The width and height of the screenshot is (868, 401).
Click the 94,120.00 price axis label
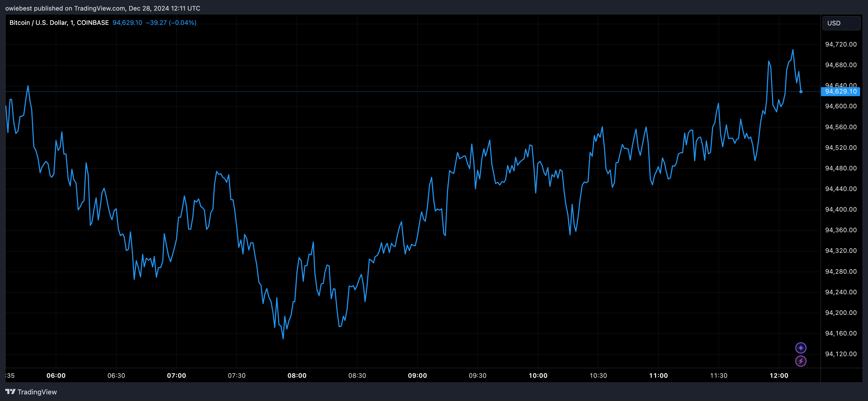pos(841,354)
